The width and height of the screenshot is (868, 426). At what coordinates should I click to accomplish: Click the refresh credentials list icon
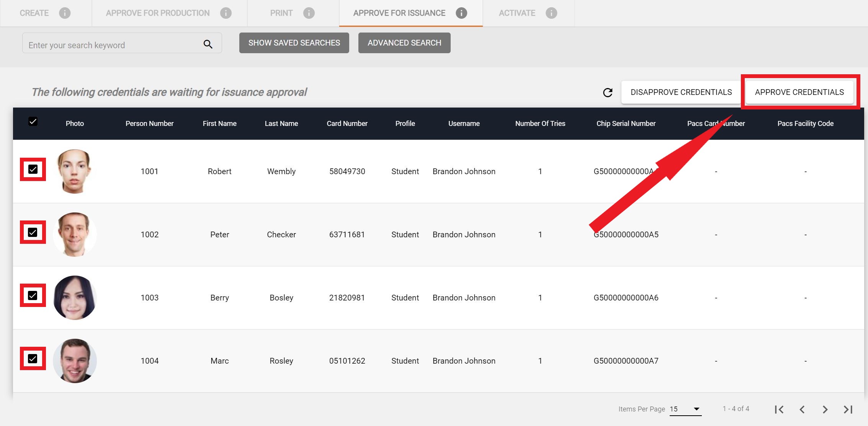click(x=608, y=92)
